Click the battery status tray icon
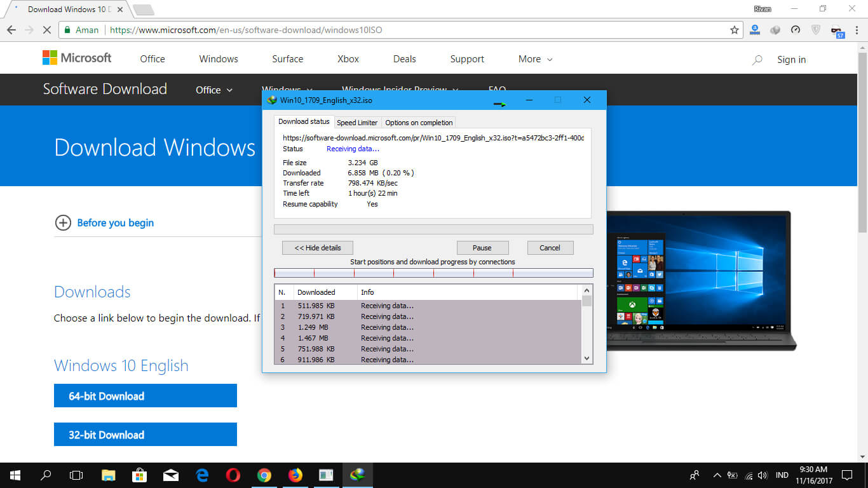The image size is (868, 488). (733, 475)
